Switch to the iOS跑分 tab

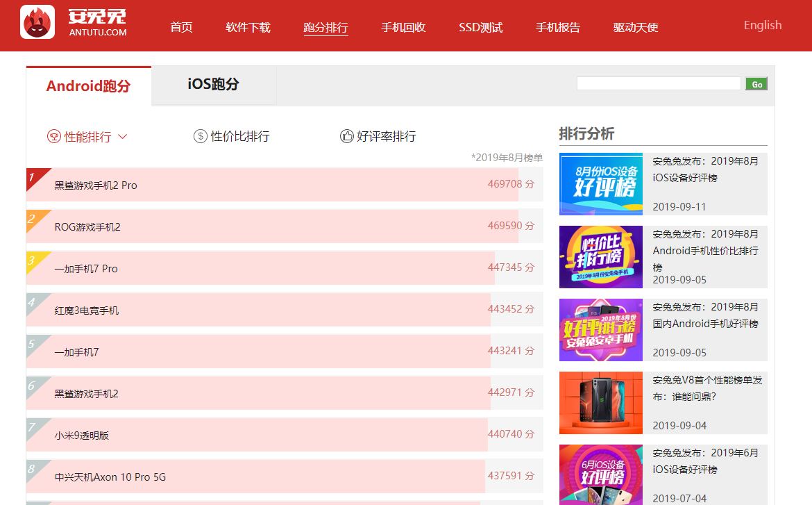213,84
